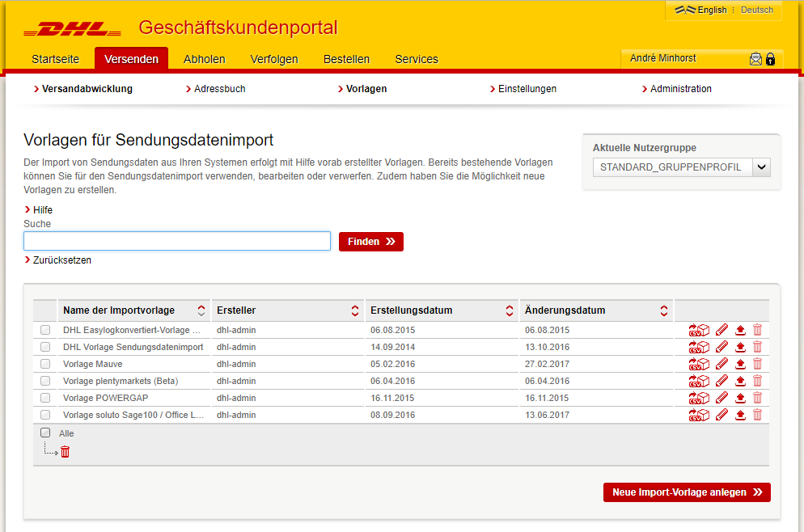Sort table by Ersteller column arrows

[355, 310]
